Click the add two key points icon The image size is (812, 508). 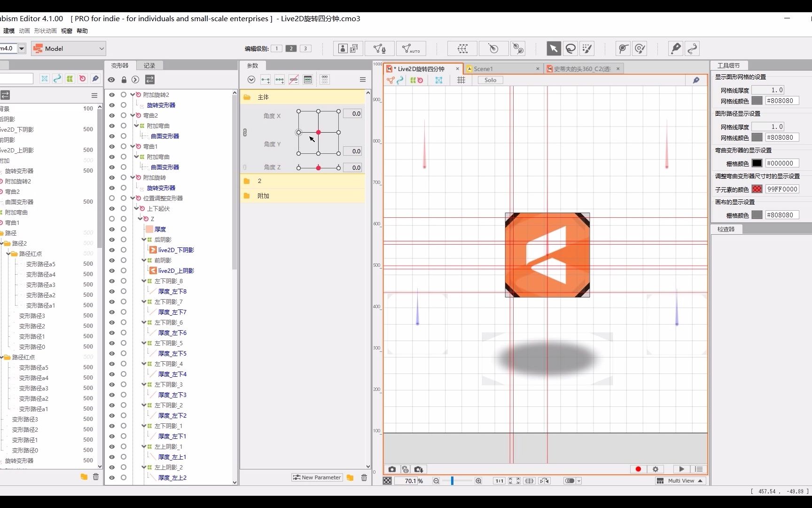(265, 80)
